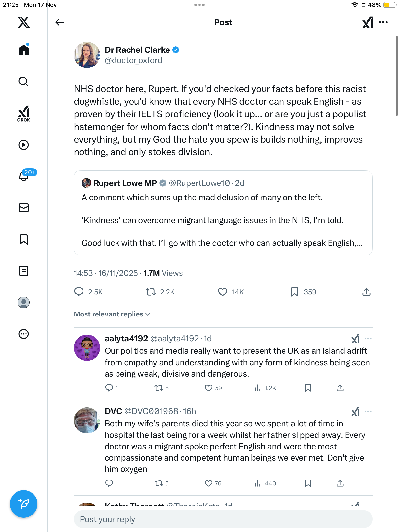Expand Most relevant replies sort menu

coord(112,314)
